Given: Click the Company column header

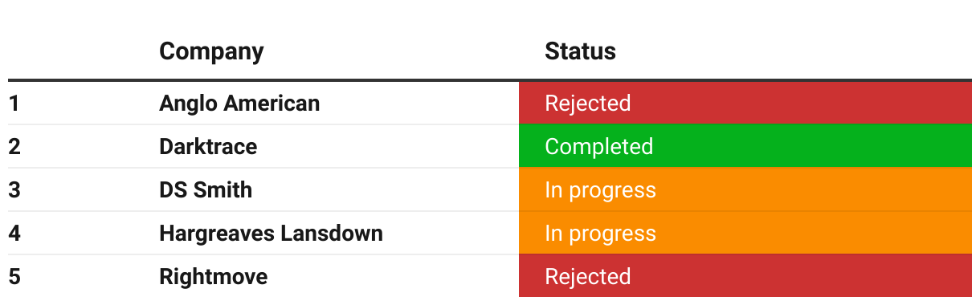Looking at the screenshot, I should click(211, 51).
